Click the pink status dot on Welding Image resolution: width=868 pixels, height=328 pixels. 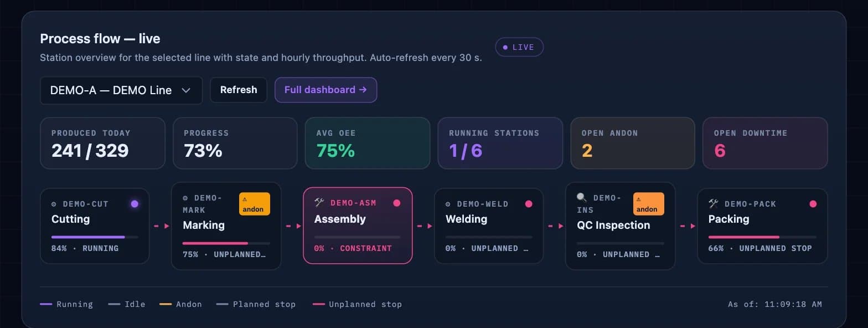[x=529, y=204]
